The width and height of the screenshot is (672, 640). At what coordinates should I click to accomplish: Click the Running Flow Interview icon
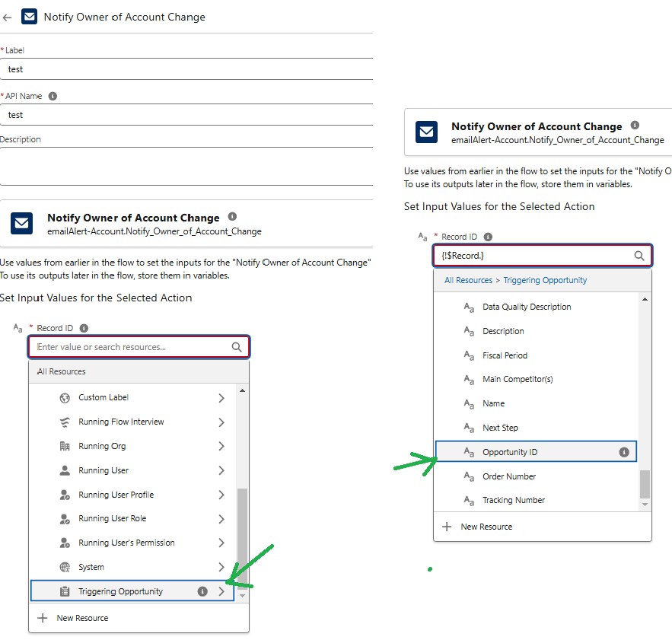coord(65,422)
